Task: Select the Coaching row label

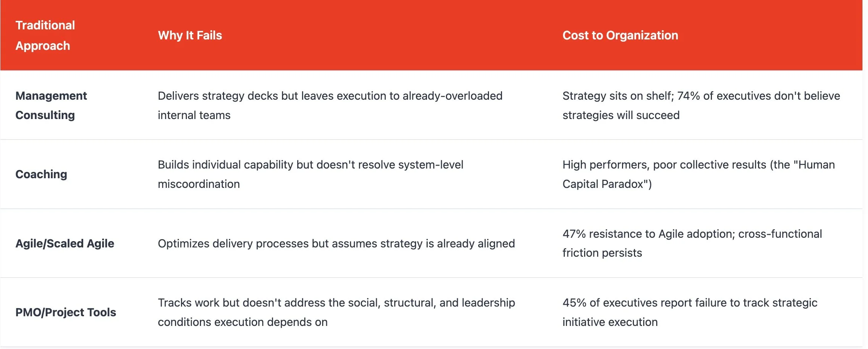Action: coord(41,174)
